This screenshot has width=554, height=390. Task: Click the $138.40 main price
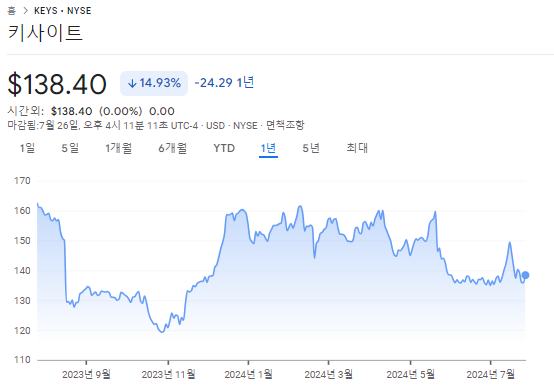(57, 84)
